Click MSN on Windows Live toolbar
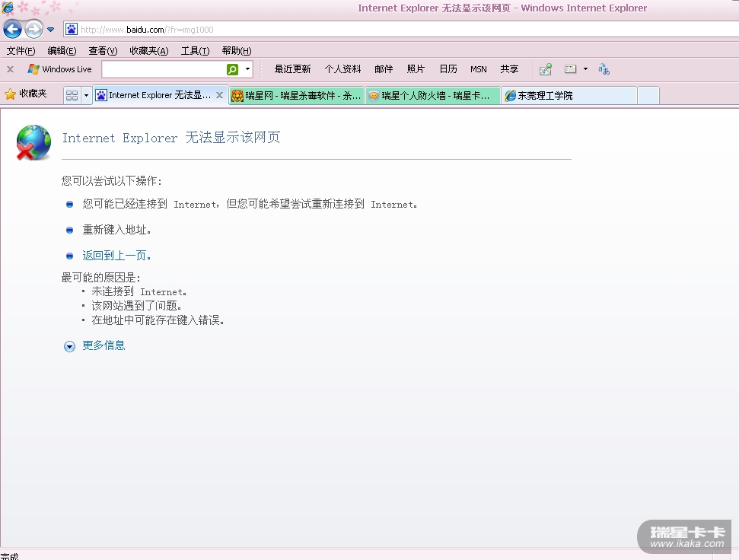 pyautogui.click(x=479, y=69)
